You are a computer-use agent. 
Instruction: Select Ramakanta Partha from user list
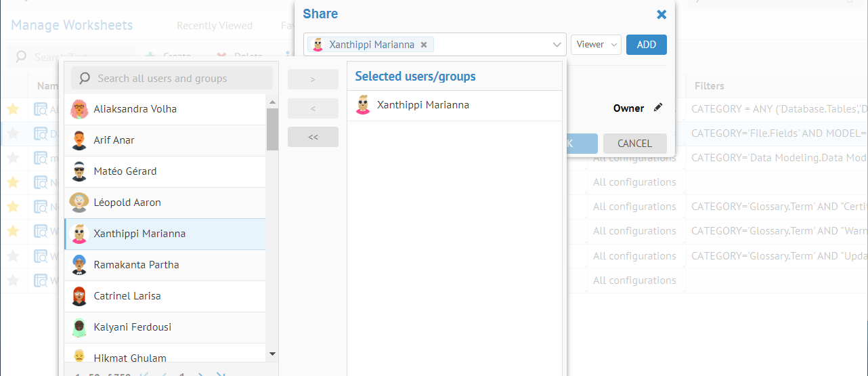136,265
